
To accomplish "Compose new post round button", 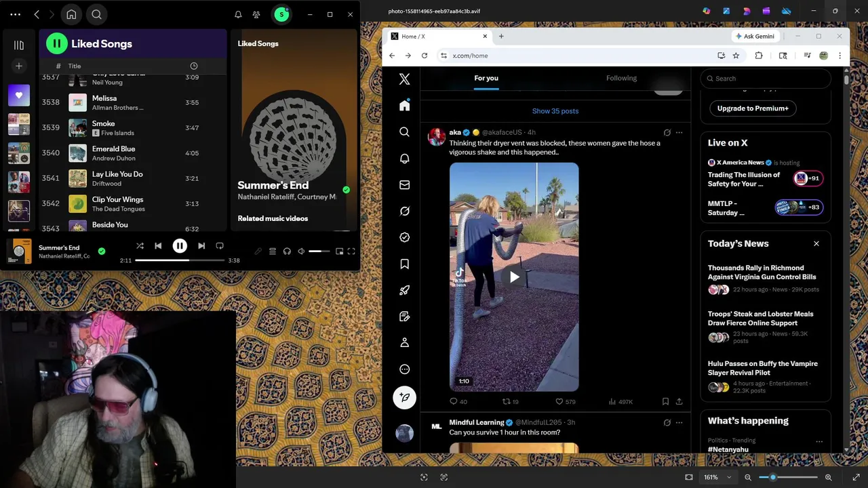I will click(405, 397).
